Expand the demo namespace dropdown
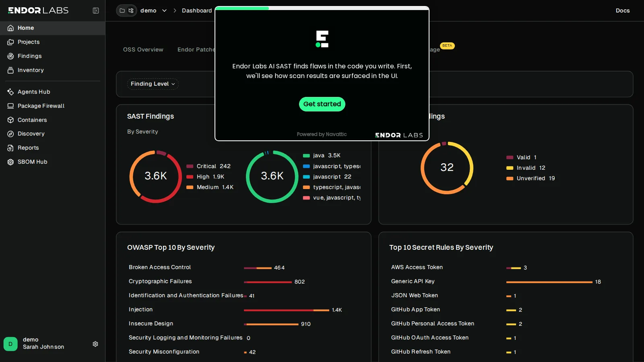The height and width of the screenshot is (362, 644). (164, 11)
